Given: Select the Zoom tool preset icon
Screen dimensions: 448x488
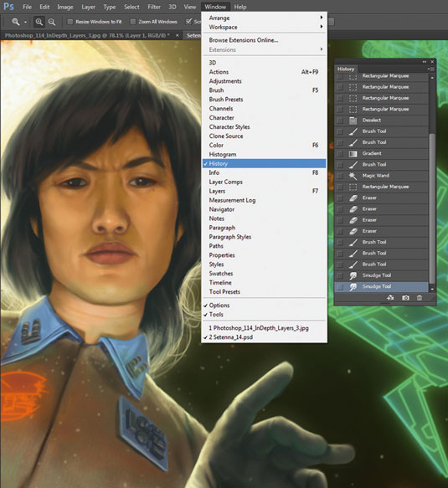Looking at the screenshot, I should coord(16,22).
